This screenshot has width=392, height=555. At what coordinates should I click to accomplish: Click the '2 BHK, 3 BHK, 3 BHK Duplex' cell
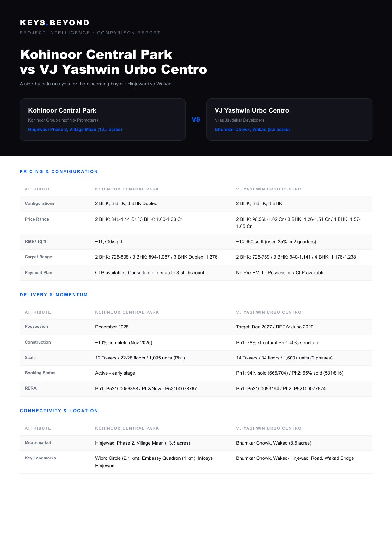click(x=126, y=203)
